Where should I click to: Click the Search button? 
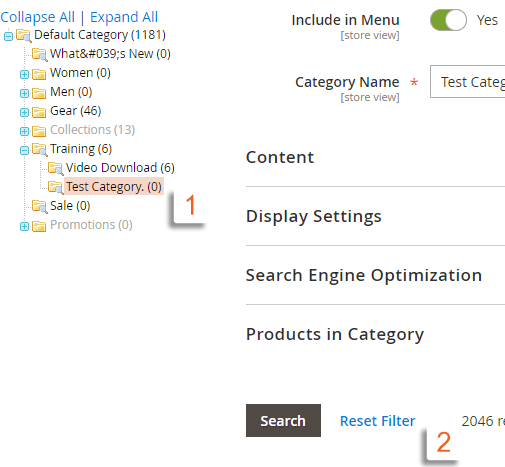click(x=283, y=421)
